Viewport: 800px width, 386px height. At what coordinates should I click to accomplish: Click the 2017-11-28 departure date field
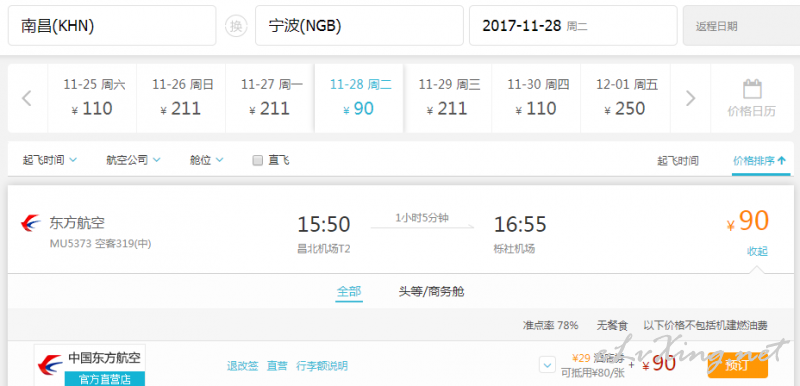pos(573,25)
